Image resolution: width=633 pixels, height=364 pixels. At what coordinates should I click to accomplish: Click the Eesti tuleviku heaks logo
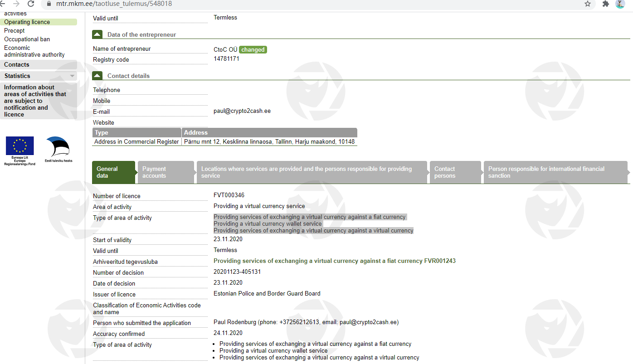(58, 149)
